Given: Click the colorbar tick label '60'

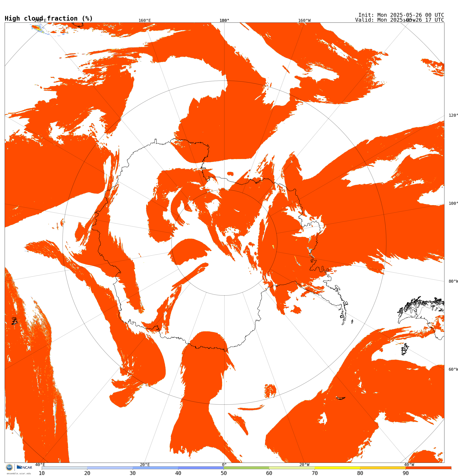Looking at the screenshot, I should [269, 473].
